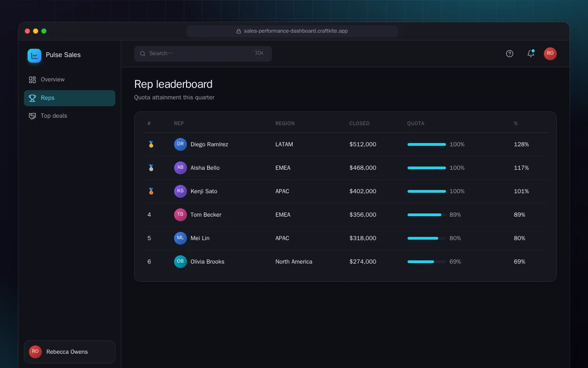Click the $468,000 closed amount
Screen dimensions: 588x368
click(363, 168)
